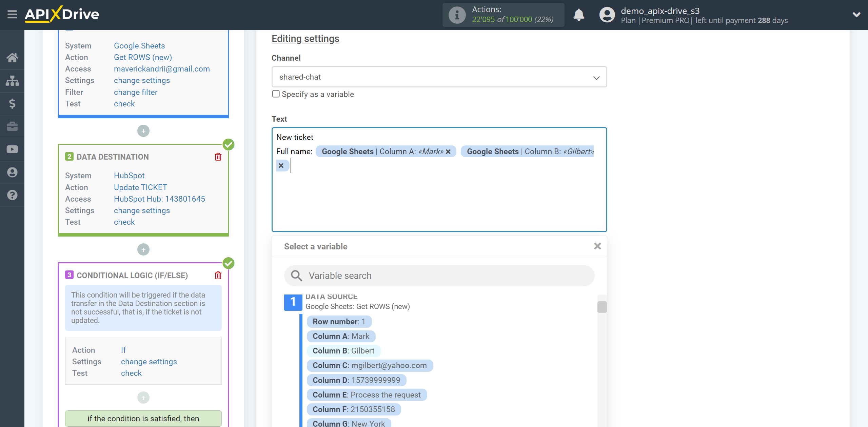868x427 pixels.
Task: Open maverickandrii@gmail.com access link
Action: click(162, 69)
